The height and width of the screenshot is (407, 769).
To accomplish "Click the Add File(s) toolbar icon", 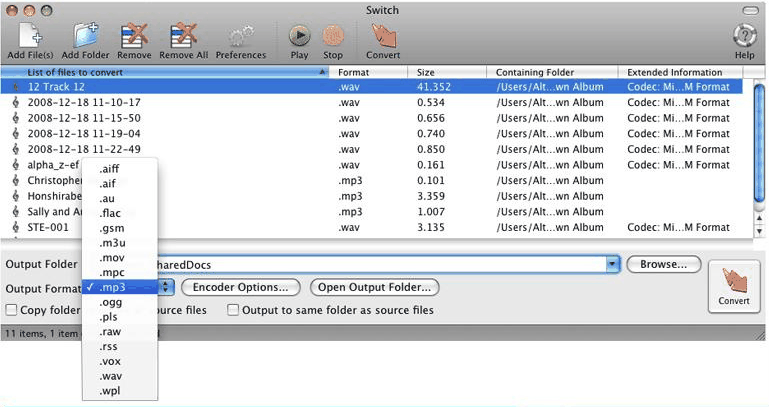I will pos(29,36).
